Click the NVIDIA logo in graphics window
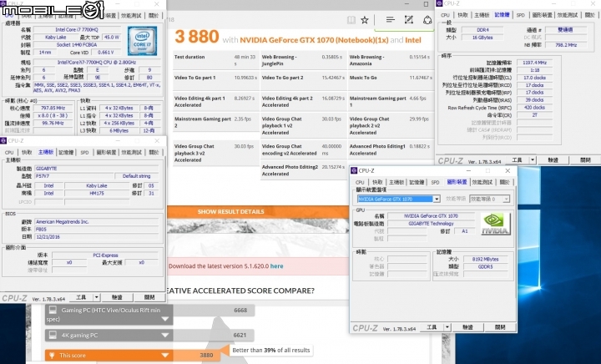 (x=495, y=224)
